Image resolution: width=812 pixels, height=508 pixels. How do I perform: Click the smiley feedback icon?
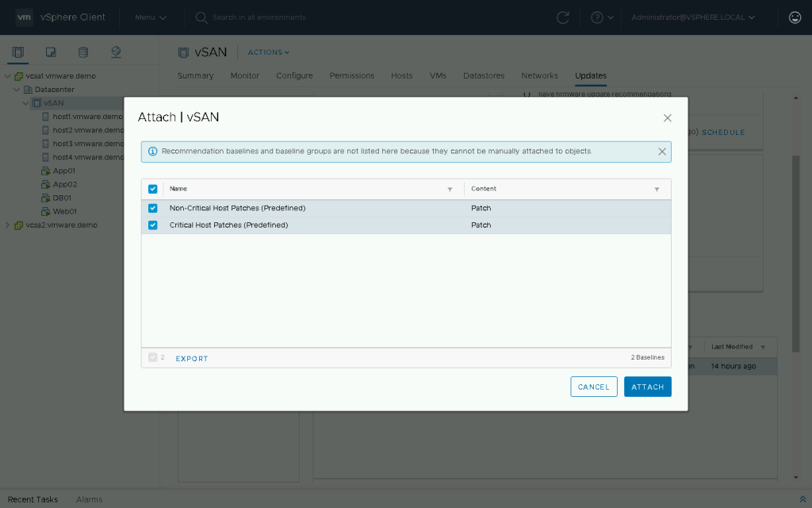(795, 17)
